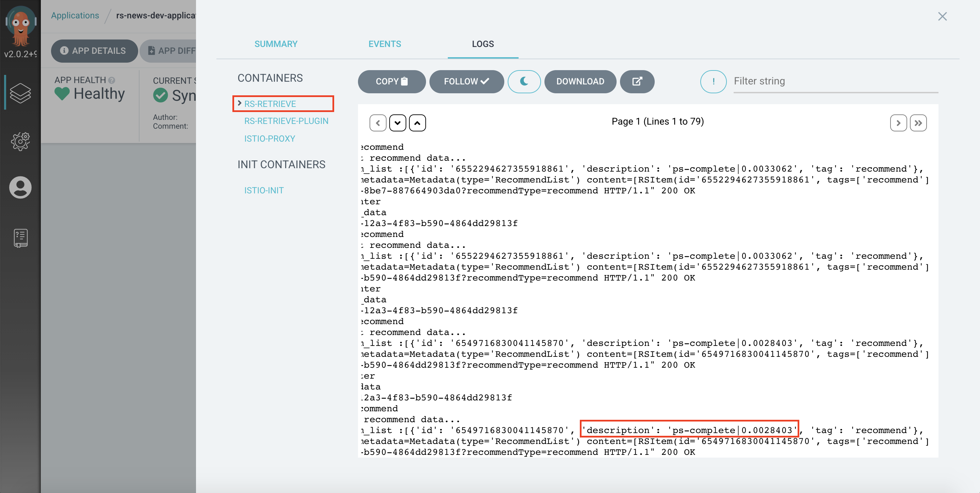Go to next log page arrow

point(898,123)
